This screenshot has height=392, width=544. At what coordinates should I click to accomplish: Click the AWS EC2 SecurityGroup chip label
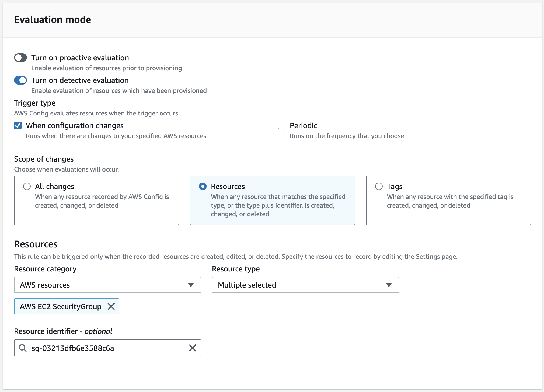pyautogui.click(x=61, y=306)
